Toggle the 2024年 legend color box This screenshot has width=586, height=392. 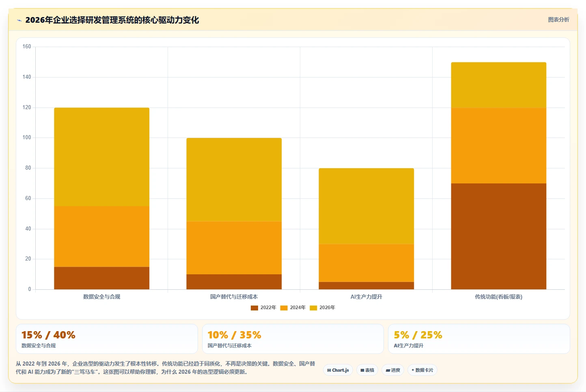click(284, 308)
